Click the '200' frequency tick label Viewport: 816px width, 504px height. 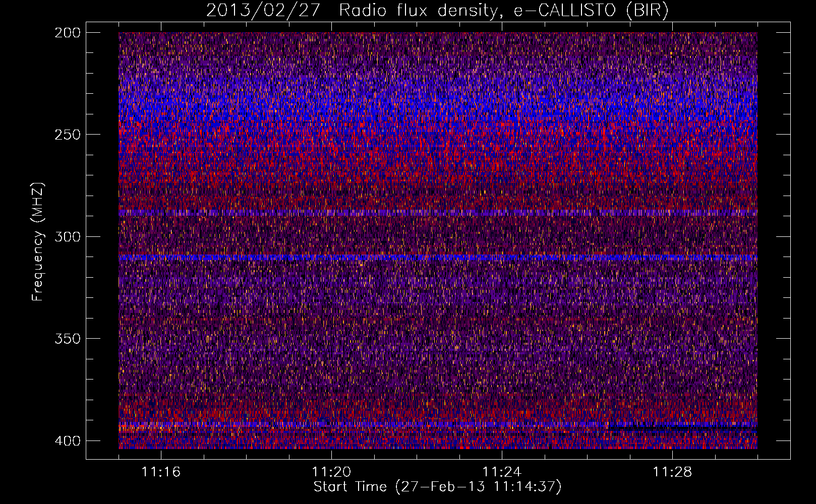pos(67,33)
